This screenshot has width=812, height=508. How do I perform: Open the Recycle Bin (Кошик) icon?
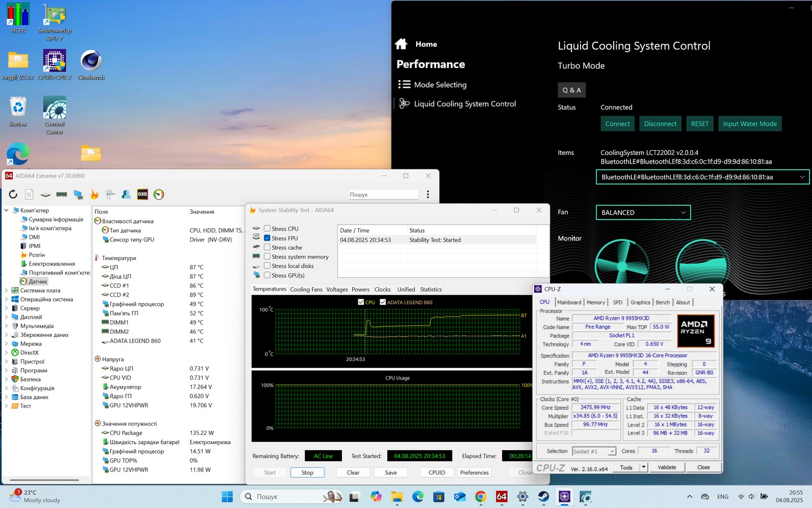coord(18,111)
